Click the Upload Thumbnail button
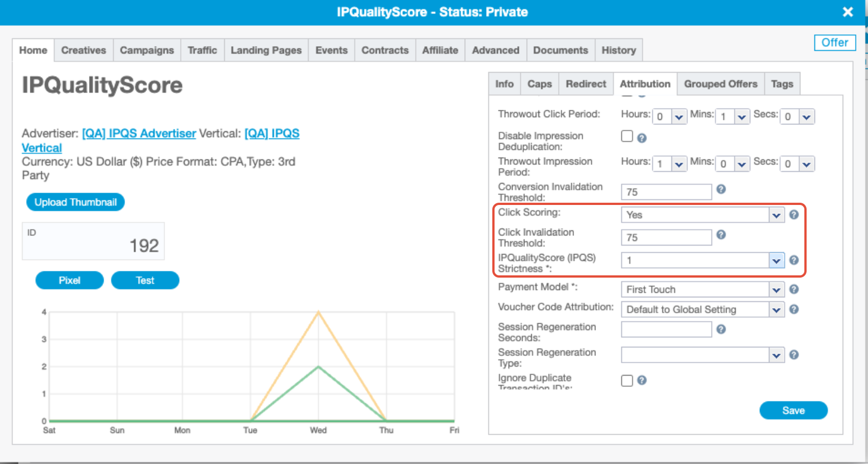Screen dimensions: 868x464 tap(75, 202)
